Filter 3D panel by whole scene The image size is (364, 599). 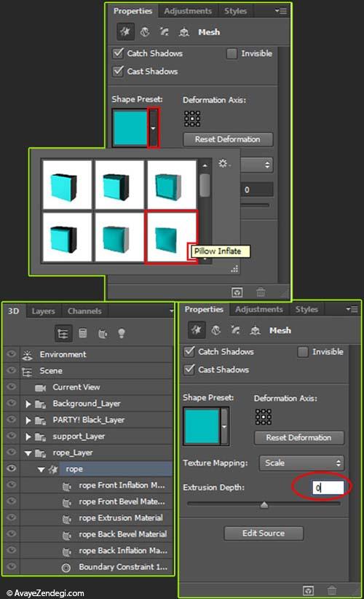point(63,334)
